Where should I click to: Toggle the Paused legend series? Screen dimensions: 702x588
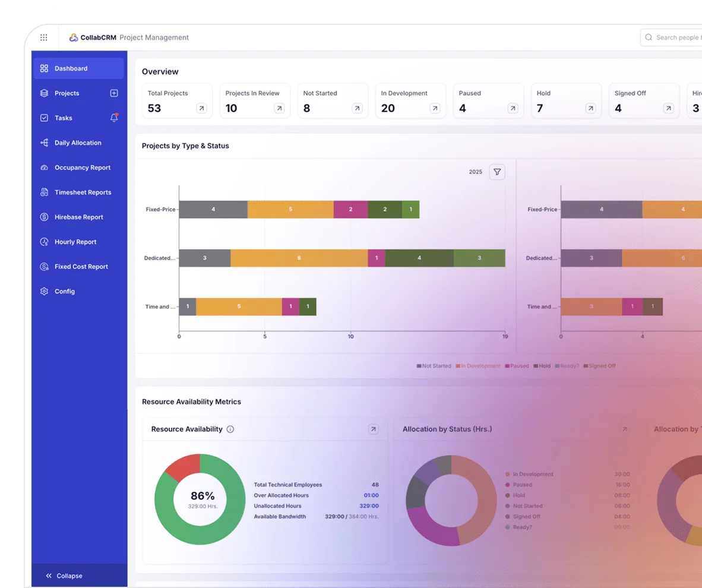517,366
